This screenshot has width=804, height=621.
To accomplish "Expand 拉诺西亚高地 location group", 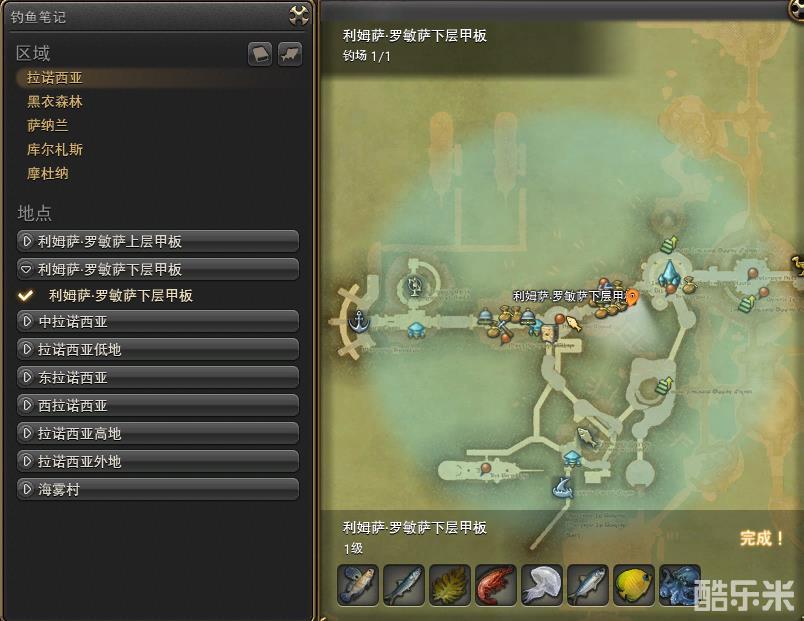I will 158,434.
